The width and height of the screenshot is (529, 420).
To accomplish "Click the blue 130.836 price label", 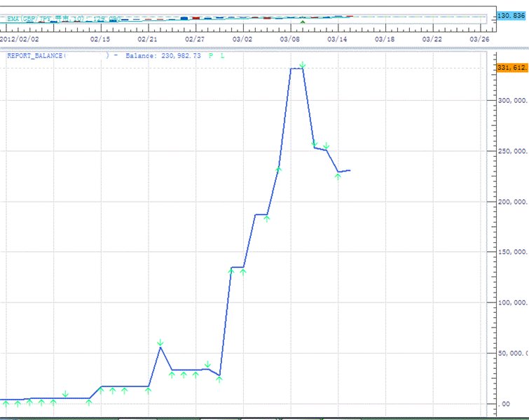I will click(x=510, y=15).
